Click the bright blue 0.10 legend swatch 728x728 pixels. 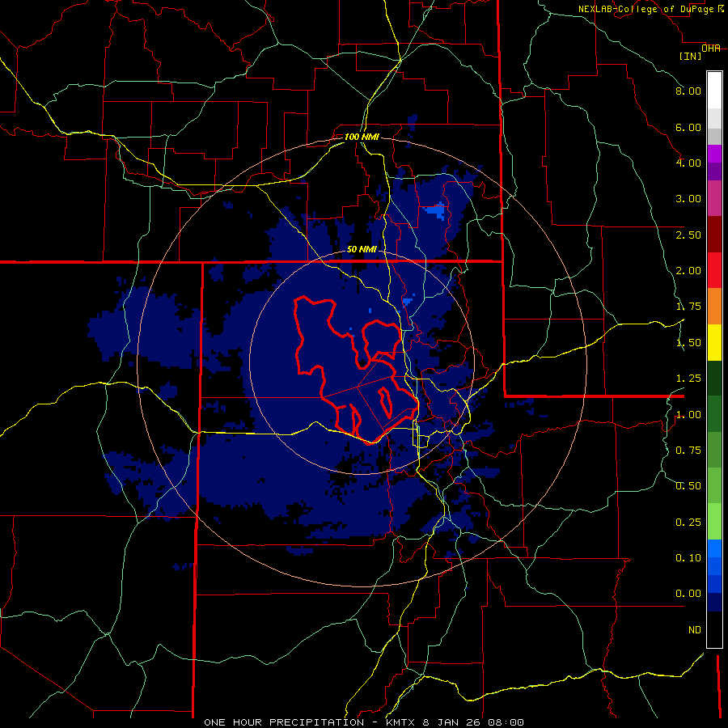tap(714, 548)
